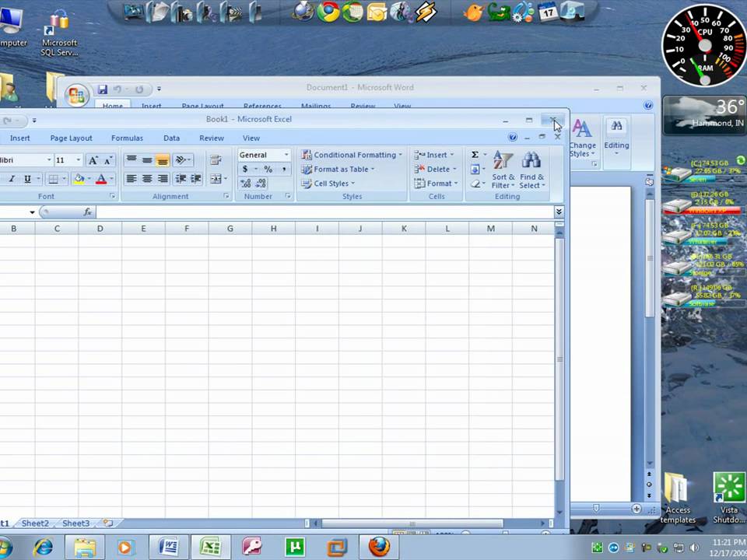Open the text Orientation button
This screenshot has width=747, height=560.
182,159
